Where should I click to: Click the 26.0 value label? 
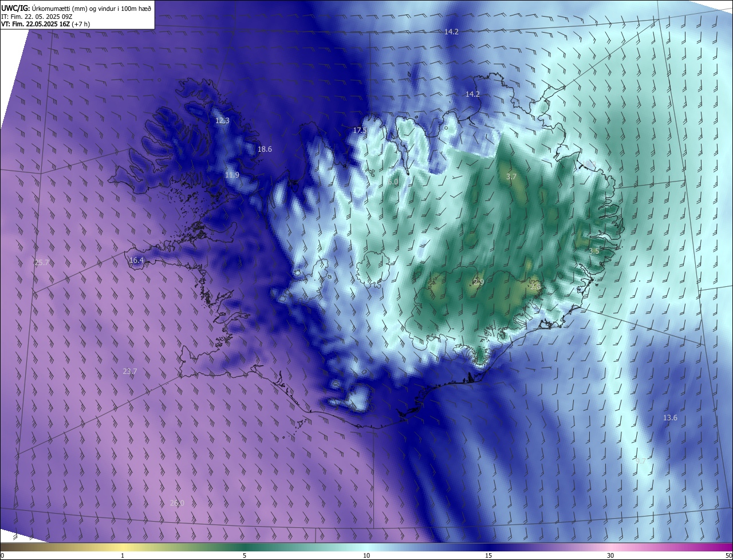click(177, 503)
